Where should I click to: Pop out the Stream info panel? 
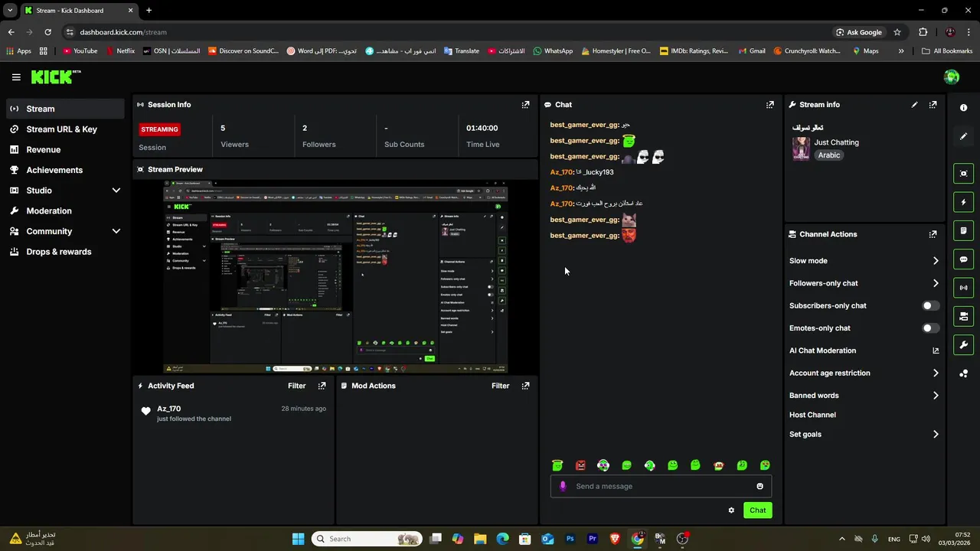pyautogui.click(x=933, y=105)
